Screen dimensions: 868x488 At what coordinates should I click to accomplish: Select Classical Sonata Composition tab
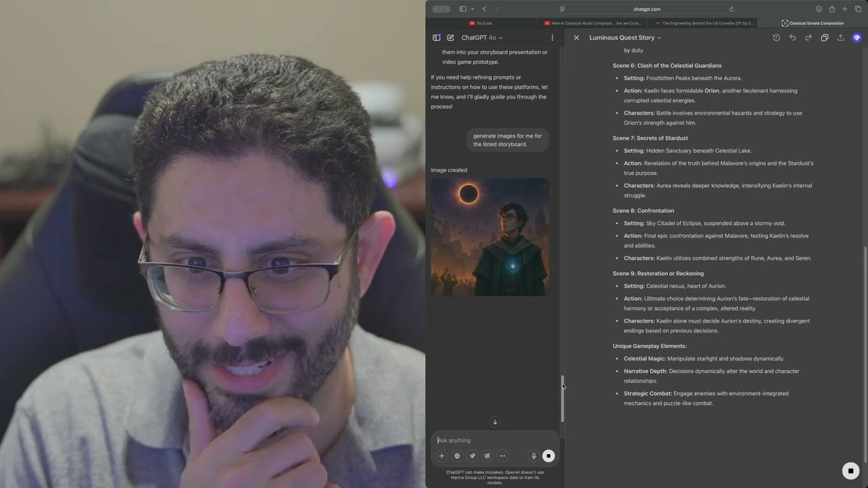click(x=812, y=23)
